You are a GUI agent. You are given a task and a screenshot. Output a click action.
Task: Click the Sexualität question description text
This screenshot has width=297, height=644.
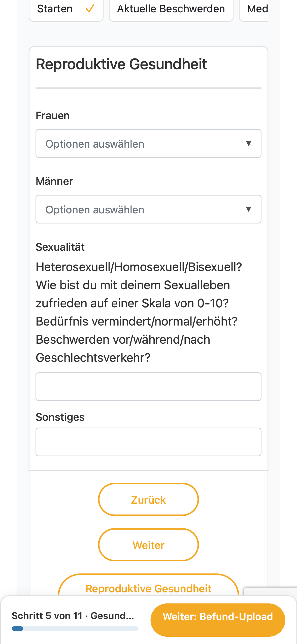pos(139,312)
